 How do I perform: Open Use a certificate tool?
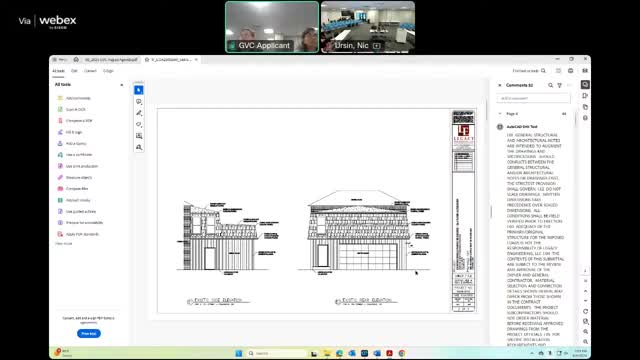[75, 155]
